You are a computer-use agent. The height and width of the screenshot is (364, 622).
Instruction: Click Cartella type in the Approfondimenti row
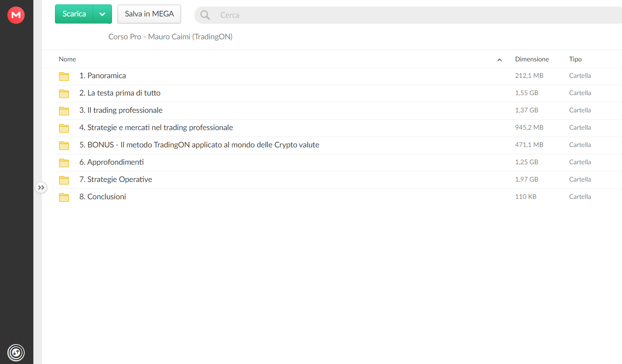tap(580, 162)
